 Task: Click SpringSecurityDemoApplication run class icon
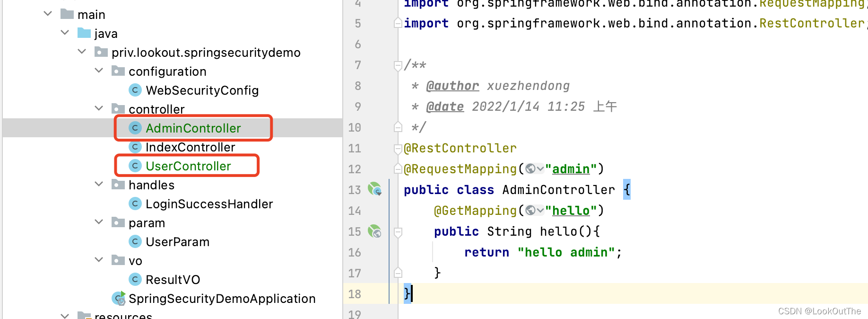point(119,298)
